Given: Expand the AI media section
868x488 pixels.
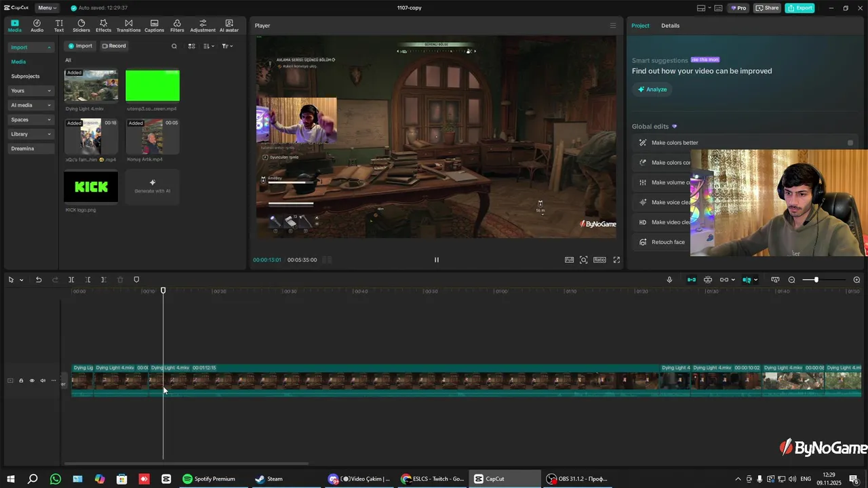Looking at the screenshot, I should [x=31, y=105].
